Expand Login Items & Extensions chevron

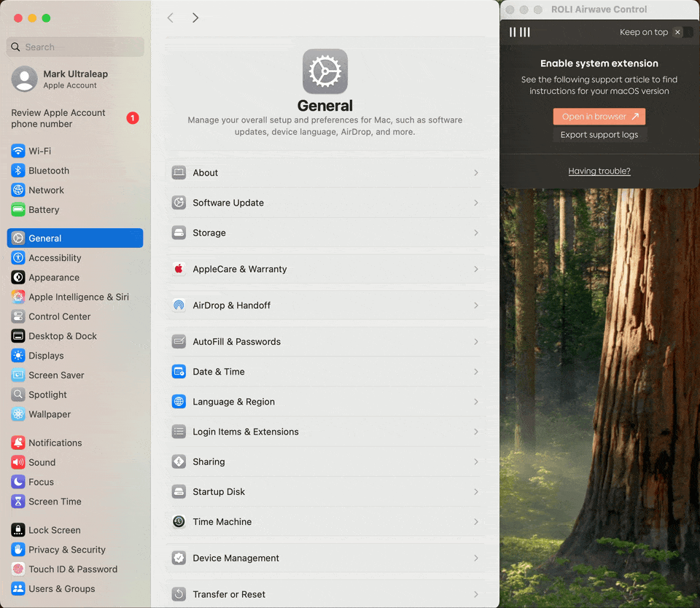476,432
